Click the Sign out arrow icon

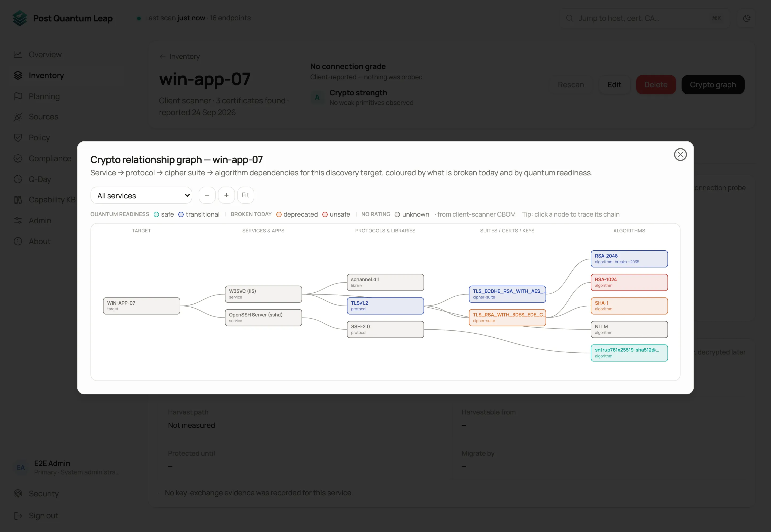click(x=18, y=516)
